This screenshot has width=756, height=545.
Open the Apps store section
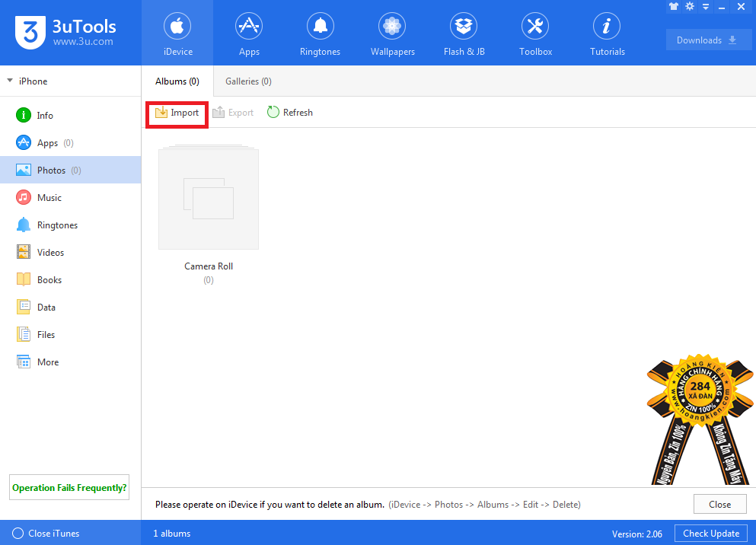[249, 33]
